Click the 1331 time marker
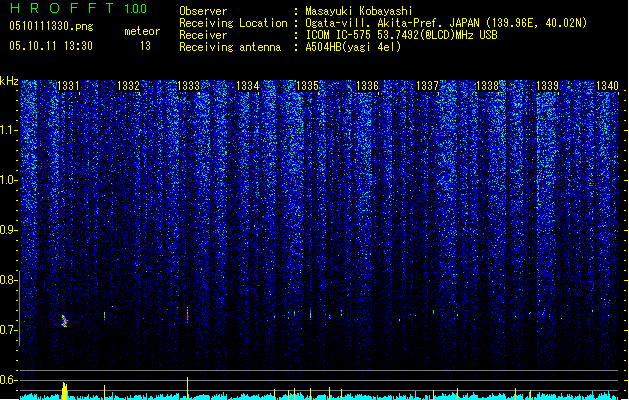The width and height of the screenshot is (629, 400). [x=68, y=86]
